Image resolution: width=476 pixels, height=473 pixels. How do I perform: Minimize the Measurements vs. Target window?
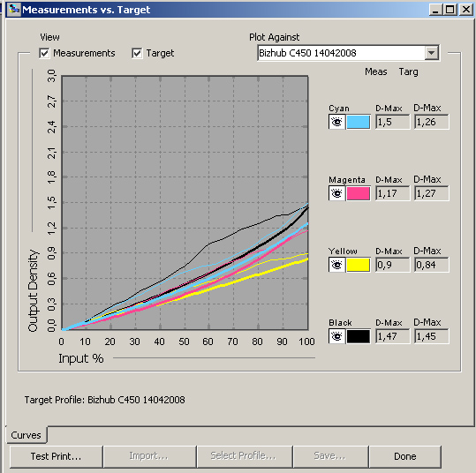(435, 10)
